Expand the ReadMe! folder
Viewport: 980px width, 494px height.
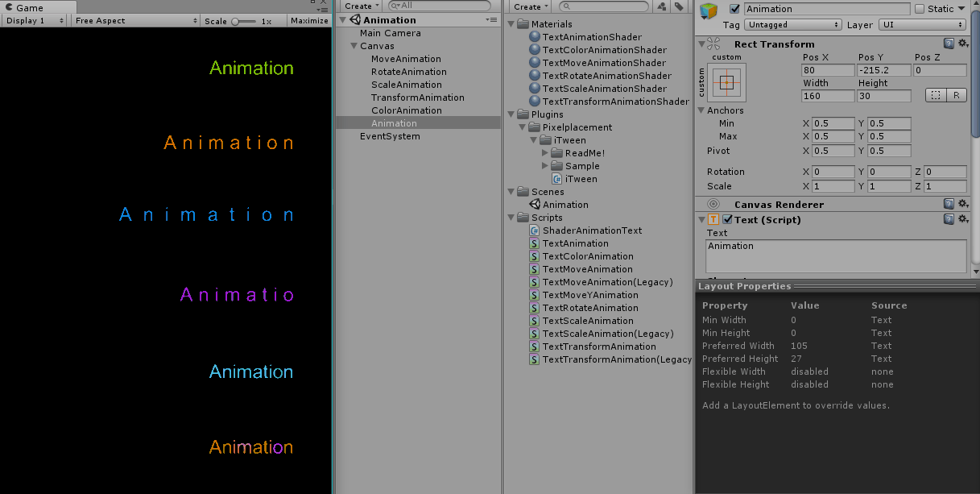click(546, 153)
